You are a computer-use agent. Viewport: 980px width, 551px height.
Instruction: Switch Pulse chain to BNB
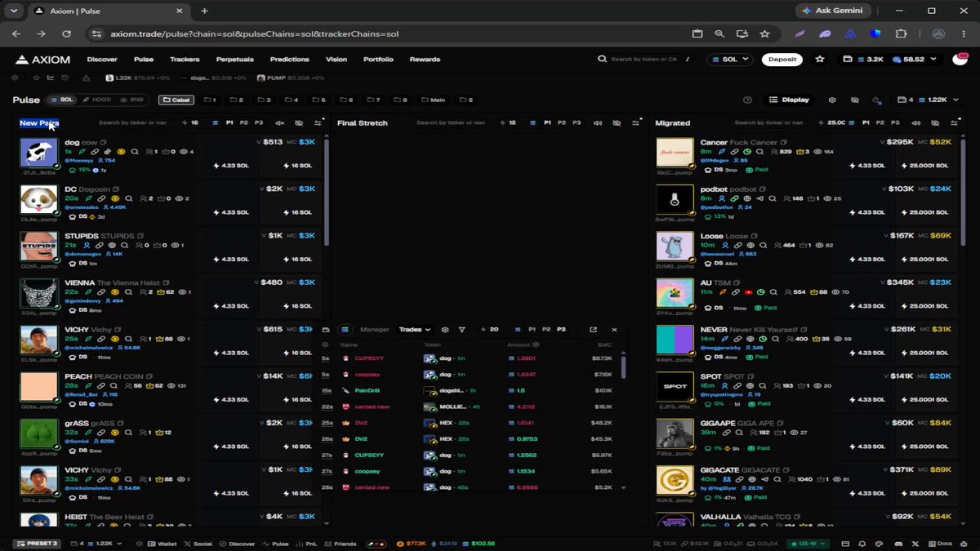[x=130, y=100]
